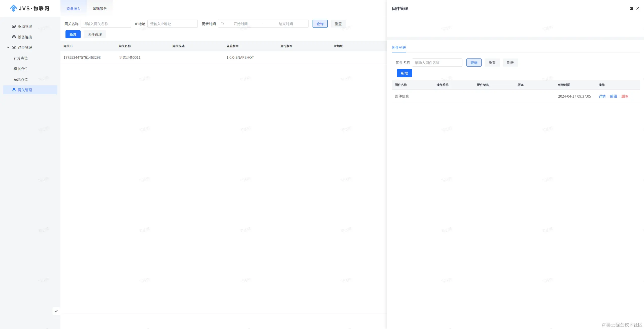Viewport: 644px width, 329px height.
Task: Open 详情 for 固件信息 row
Action: click(x=602, y=96)
